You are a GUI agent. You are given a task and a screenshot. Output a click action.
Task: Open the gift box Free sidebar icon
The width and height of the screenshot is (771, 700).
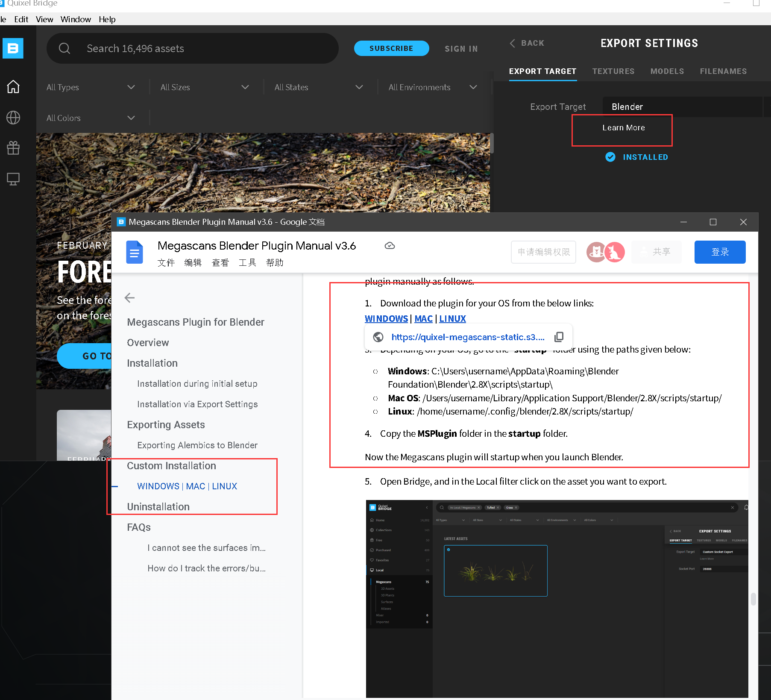tap(13, 148)
